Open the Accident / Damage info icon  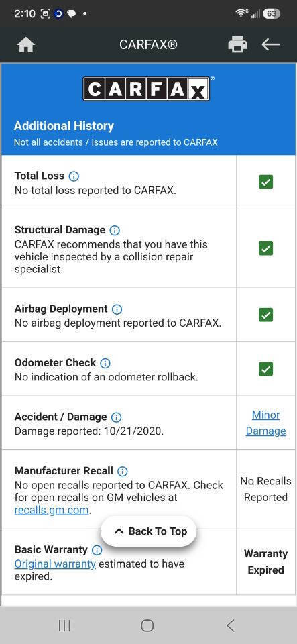tap(117, 417)
